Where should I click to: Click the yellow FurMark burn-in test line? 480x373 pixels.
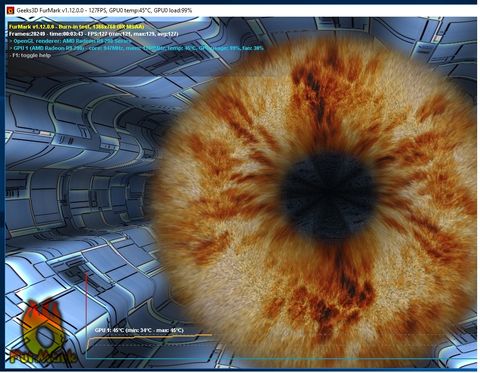click(x=76, y=27)
